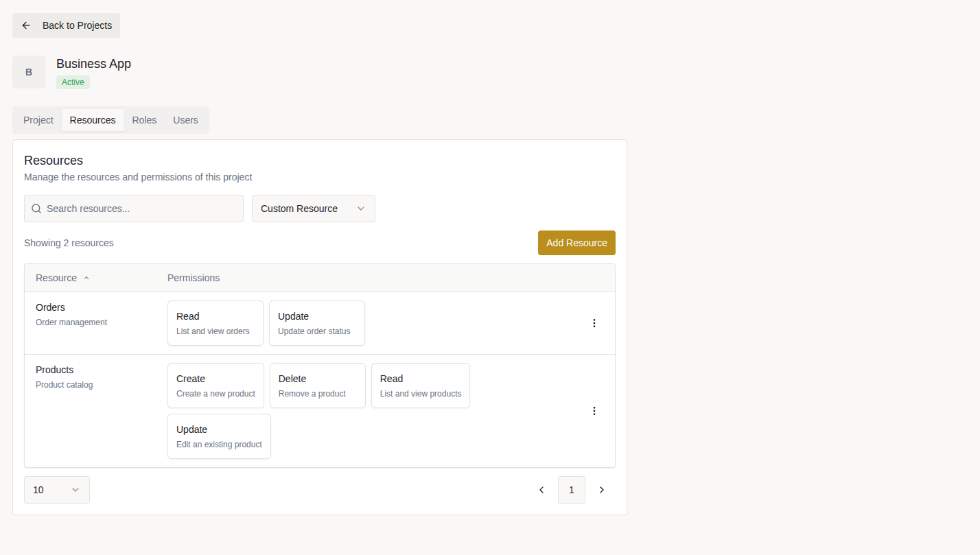Viewport: 980px width, 555px height.
Task: Click the Orders resource name
Action: click(x=50, y=307)
